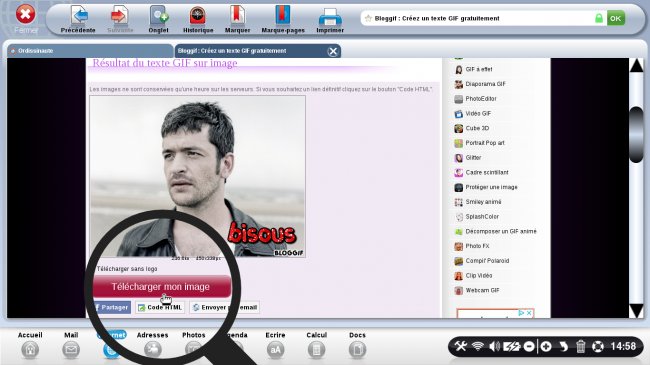The width and height of the screenshot is (650, 365).
Task: Click the page scroll down arrow
Action: [636, 311]
